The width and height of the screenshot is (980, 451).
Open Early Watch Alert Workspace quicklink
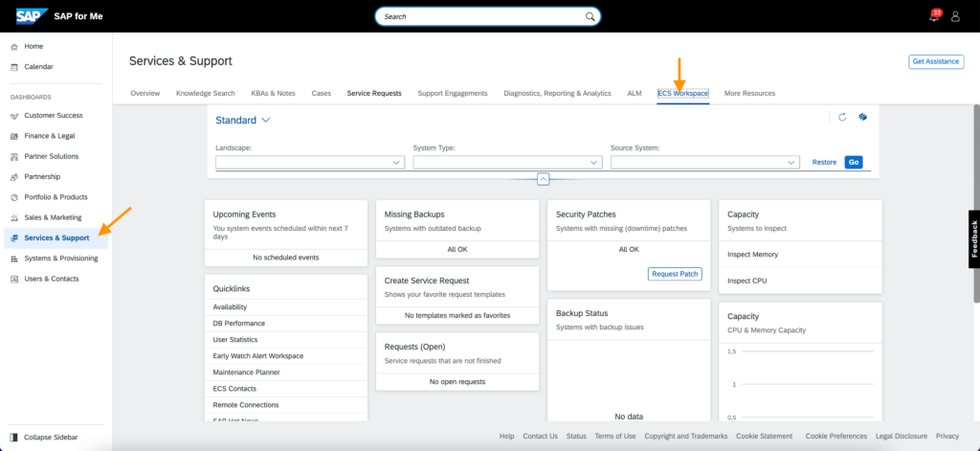coord(258,356)
